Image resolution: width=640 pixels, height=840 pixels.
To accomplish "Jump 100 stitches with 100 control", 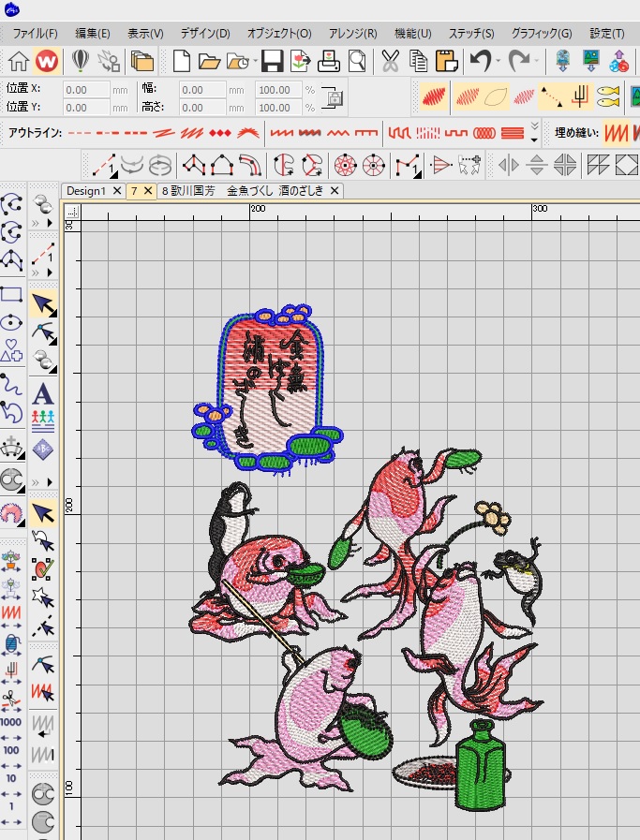I will tap(11, 750).
